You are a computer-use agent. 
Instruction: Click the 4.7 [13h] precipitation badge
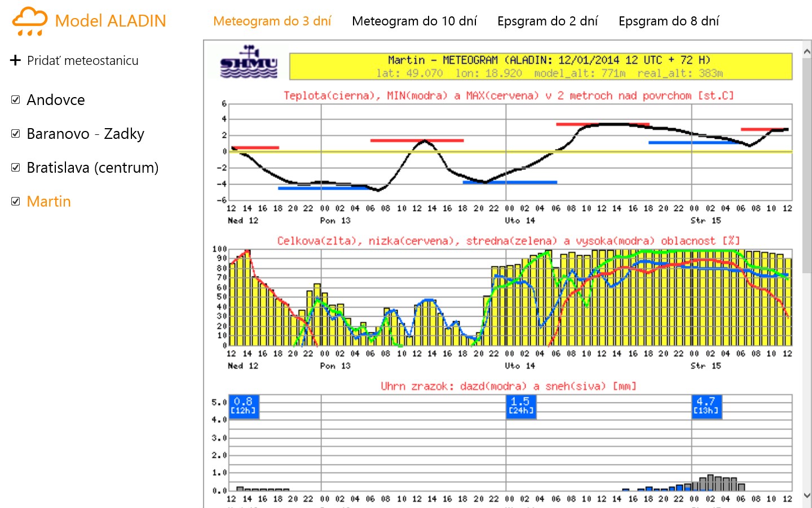[706, 406]
